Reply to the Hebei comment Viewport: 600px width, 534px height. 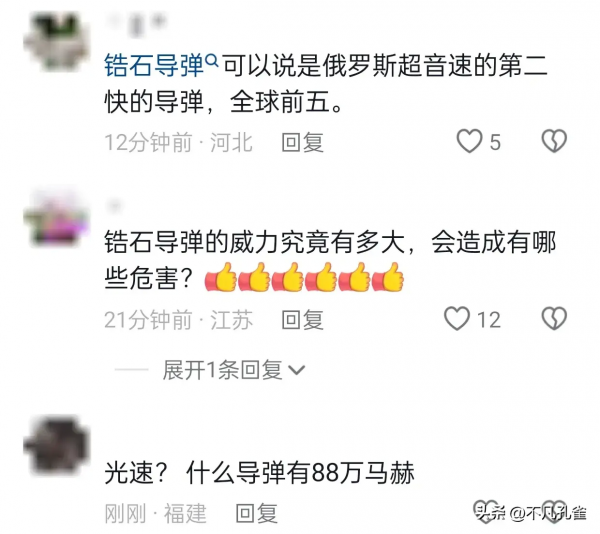[x=303, y=142]
